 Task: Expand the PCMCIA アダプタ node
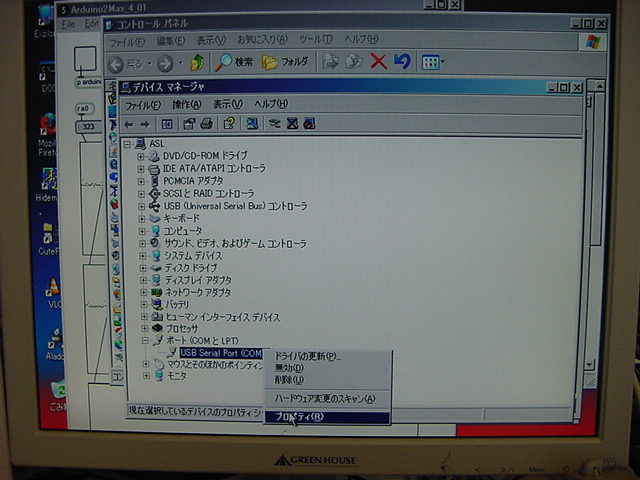coord(141,181)
